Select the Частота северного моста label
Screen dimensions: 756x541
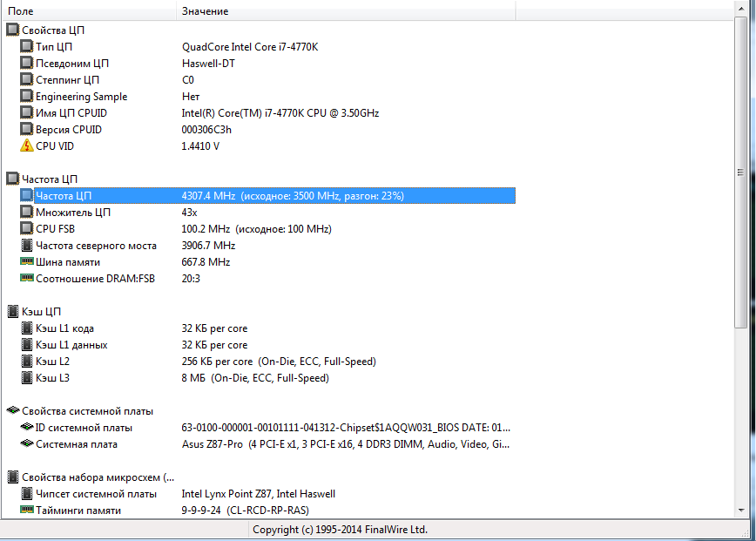click(96, 246)
